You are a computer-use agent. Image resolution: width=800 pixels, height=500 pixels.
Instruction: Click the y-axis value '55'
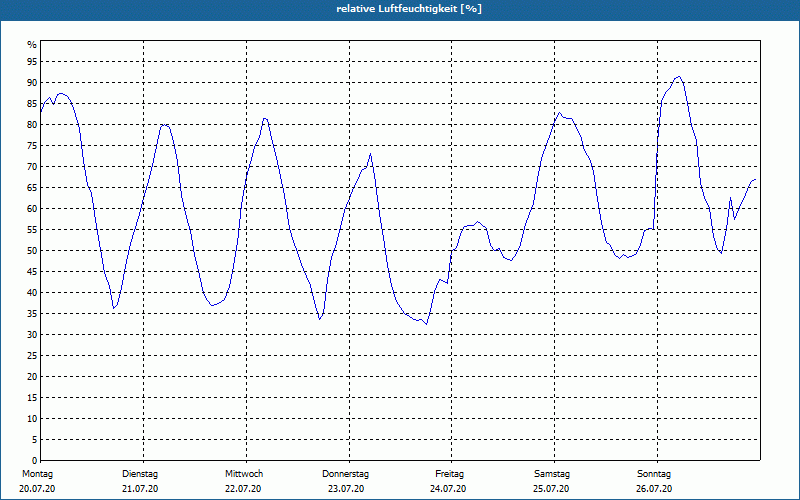click(32, 230)
